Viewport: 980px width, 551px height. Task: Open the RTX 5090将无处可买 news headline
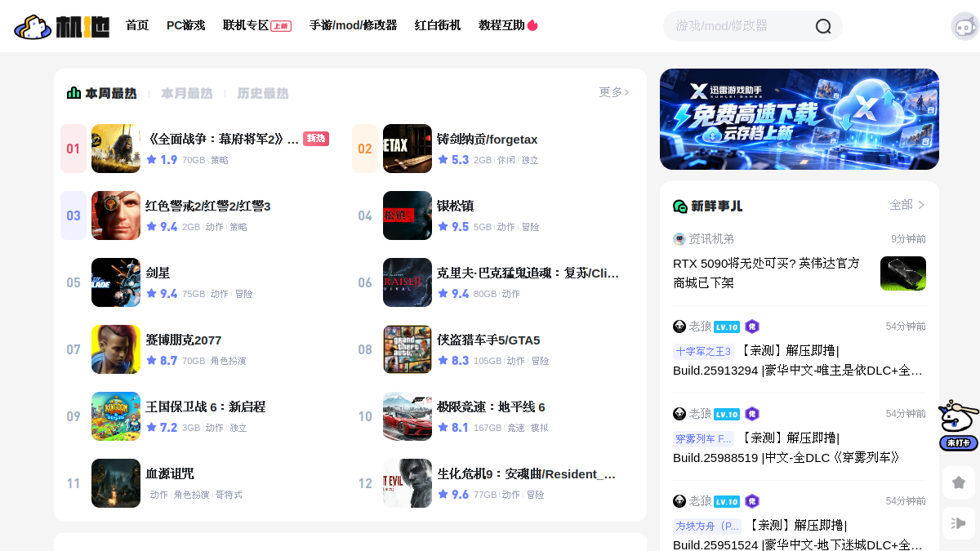pos(766,273)
